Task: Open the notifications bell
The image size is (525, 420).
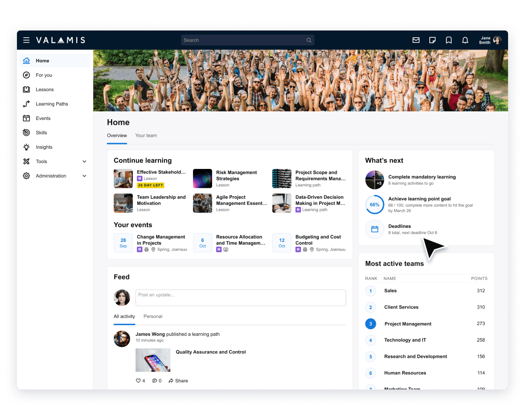Action: (x=465, y=40)
